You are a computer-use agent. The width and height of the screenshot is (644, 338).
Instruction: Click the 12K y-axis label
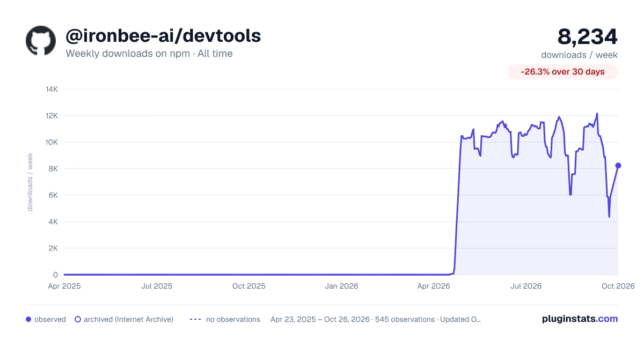(x=52, y=115)
